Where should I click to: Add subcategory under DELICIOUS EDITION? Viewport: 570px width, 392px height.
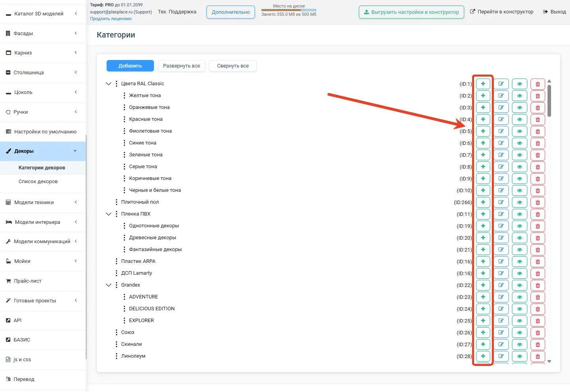pyautogui.click(x=483, y=309)
